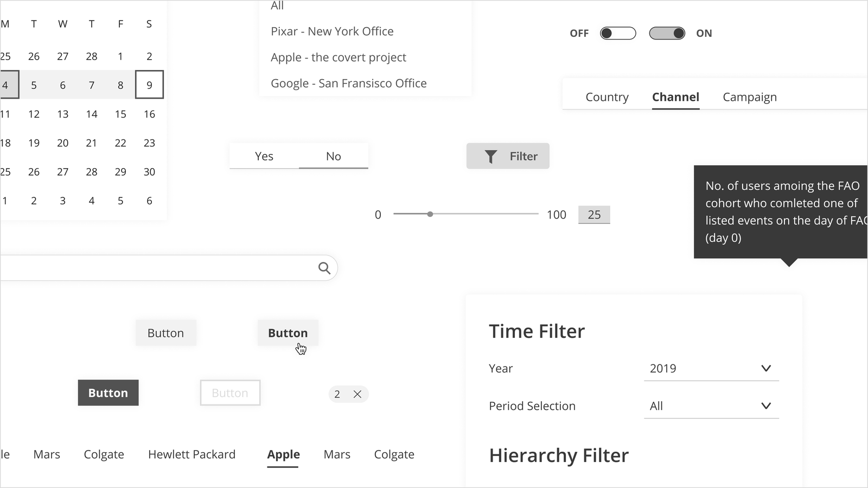The image size is (868, 488).
Task: Click the funnel icon on Filter
Action: point(490,157)
